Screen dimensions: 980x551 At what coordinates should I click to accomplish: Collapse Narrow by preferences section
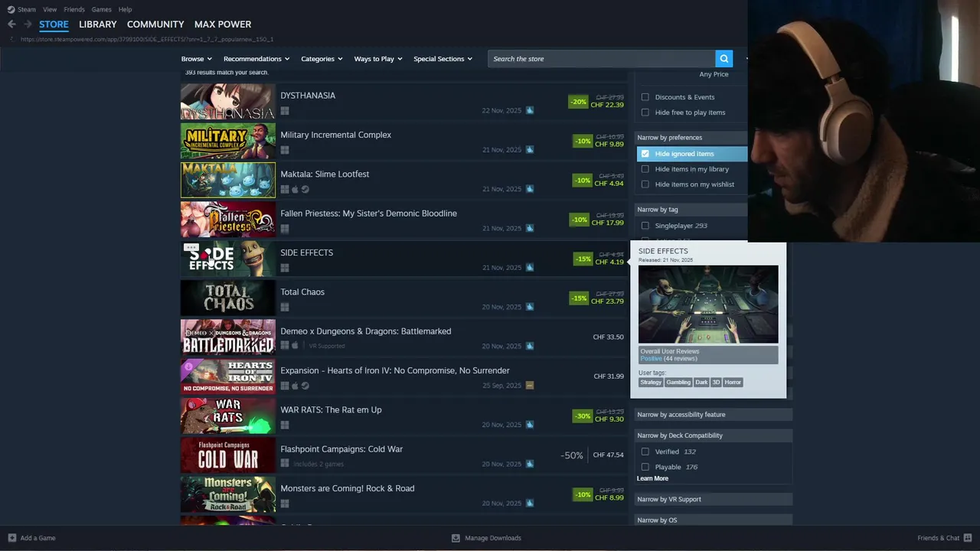691,138
